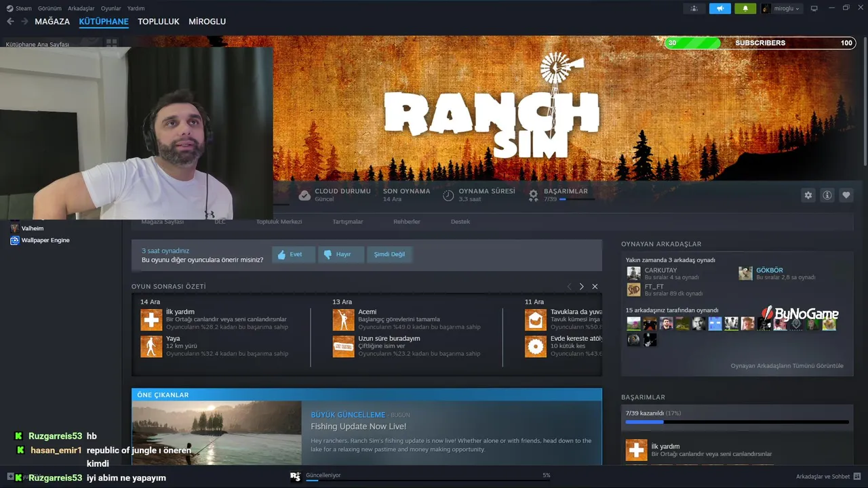This screenshot has width=868, height=488.
Task: Show next post-game summary entries
Action: click(x=581, y=287)
